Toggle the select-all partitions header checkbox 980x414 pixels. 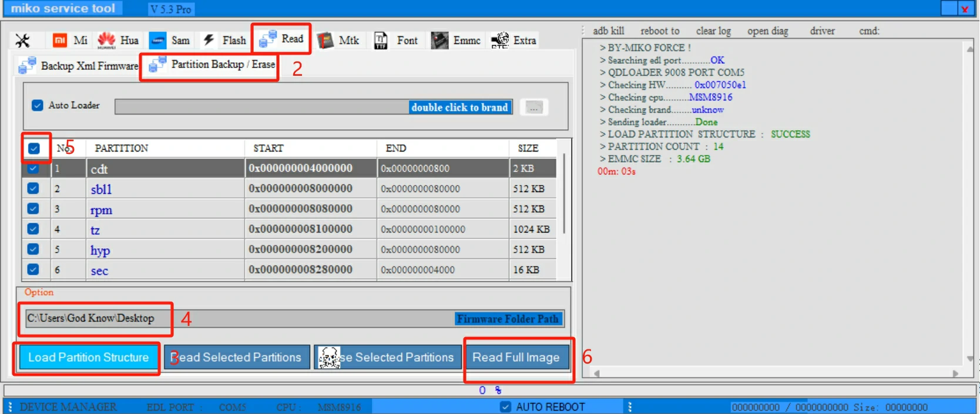(34, 149)
